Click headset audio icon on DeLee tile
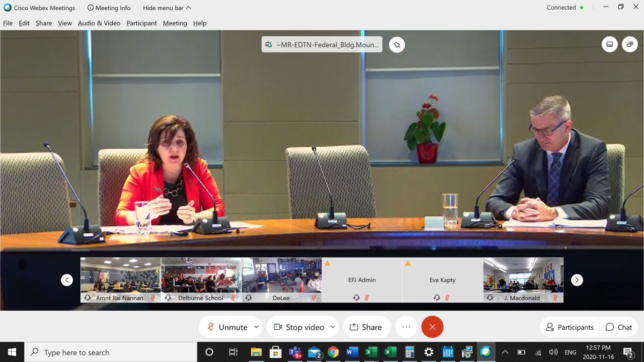Viewport: 644px width, 362px height. (249, 298)
